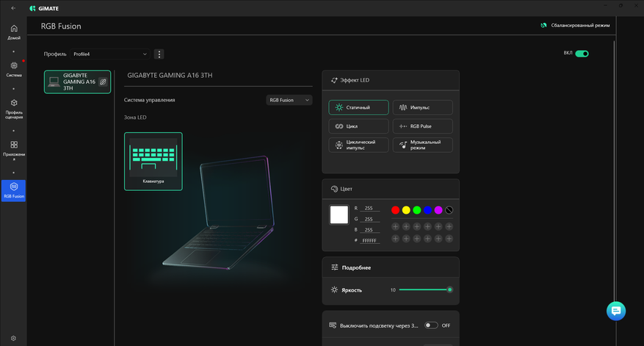Click the R value field
Viewport: 644px width, 346px height.
click(369, 209)
